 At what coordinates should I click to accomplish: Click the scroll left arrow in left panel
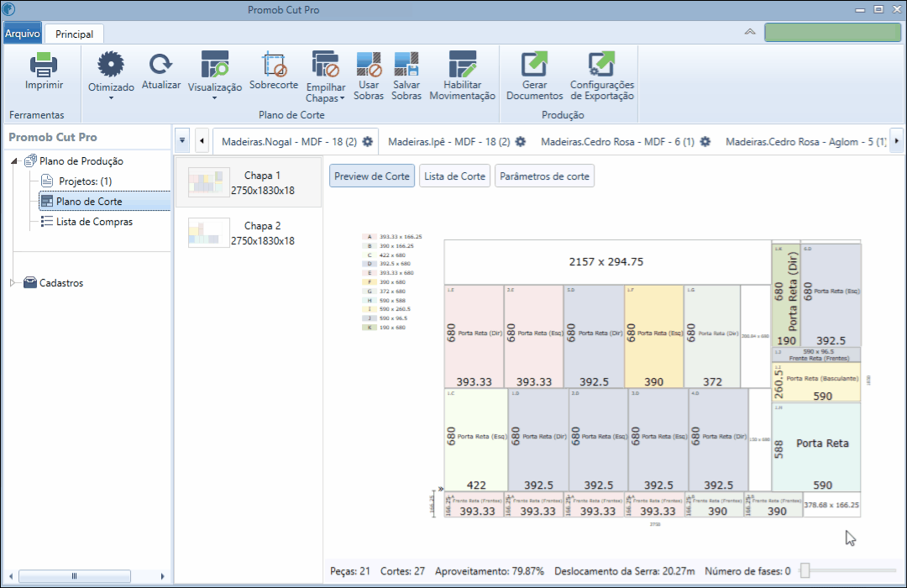click(11, 576)
